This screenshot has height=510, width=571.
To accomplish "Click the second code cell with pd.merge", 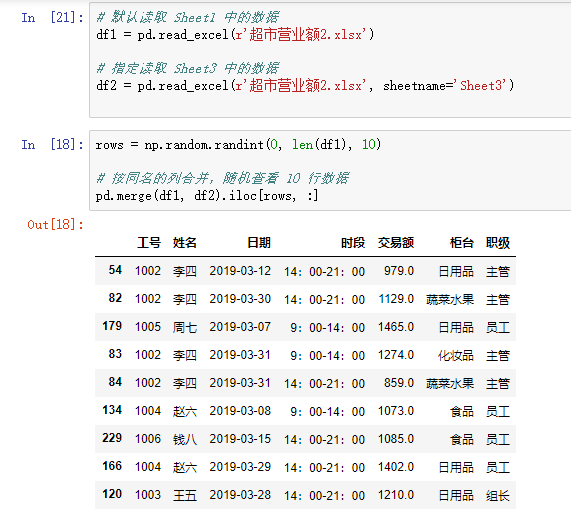I will (330, 170).
